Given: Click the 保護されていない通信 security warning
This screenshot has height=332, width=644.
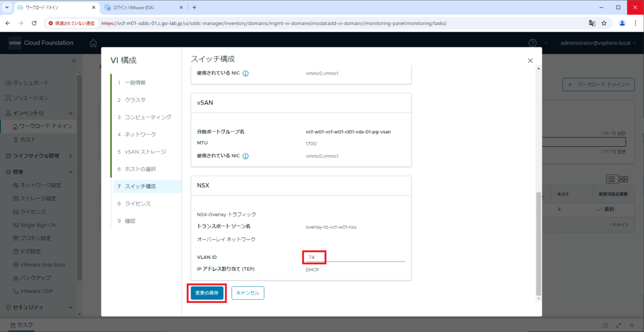Looking at the screenshot, I should point(71,23).
